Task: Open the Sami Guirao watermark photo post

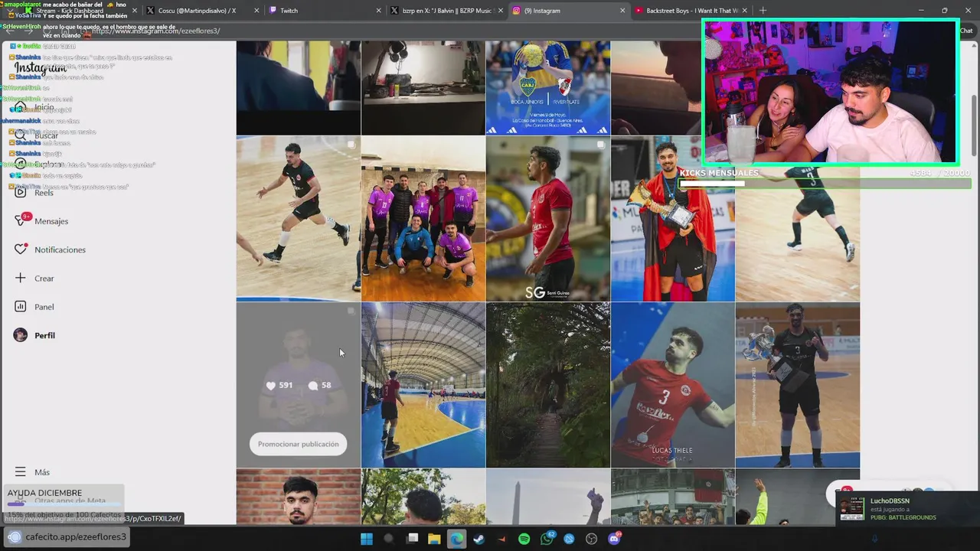Action: (548, 219)
